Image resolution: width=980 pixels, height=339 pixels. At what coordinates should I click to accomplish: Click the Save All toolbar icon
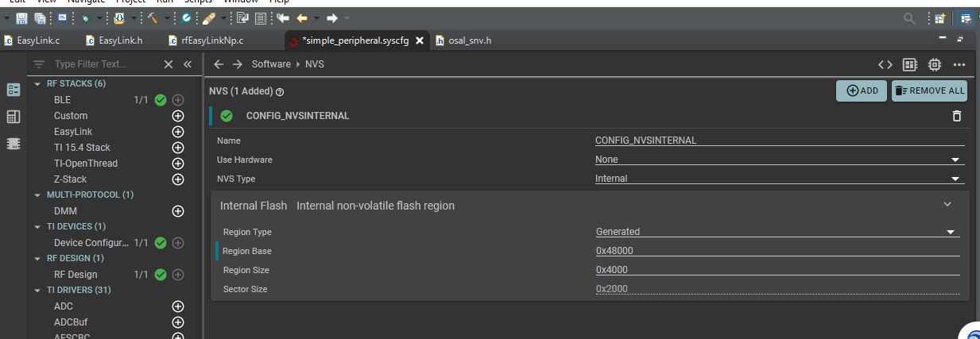[39, 17]
